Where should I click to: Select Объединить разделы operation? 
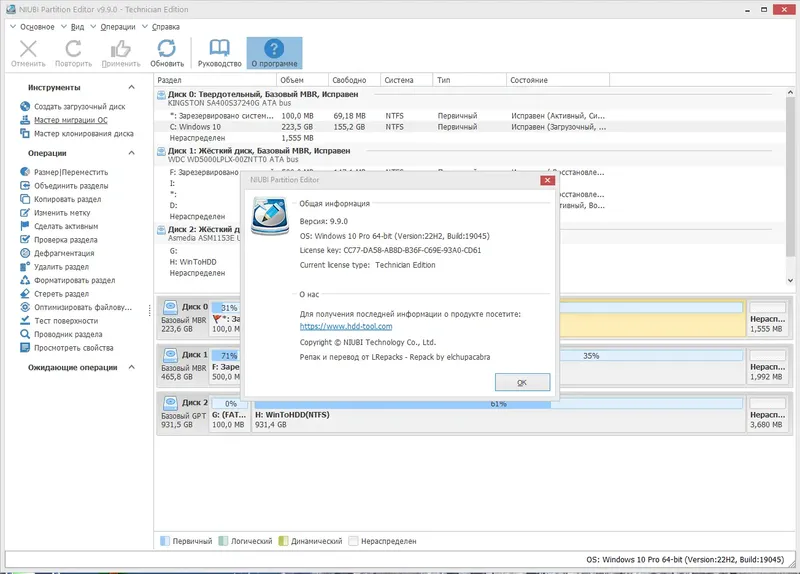click(x=64, y=186)
